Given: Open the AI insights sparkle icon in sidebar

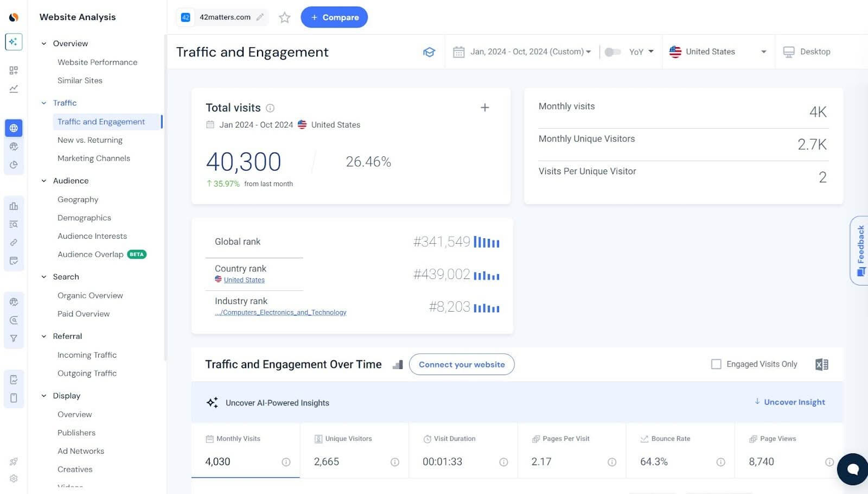Looking at the screenshot, I should point(14,41).
